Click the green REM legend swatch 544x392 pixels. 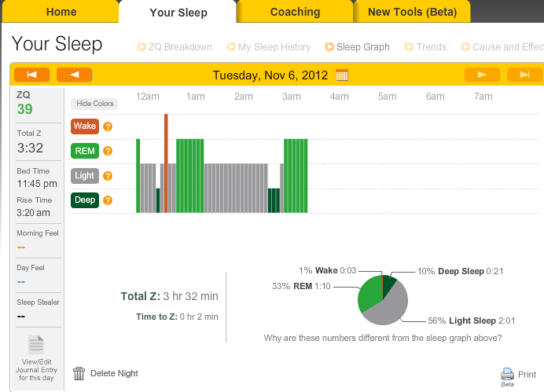pyautogui.click(x=85, y=151)
